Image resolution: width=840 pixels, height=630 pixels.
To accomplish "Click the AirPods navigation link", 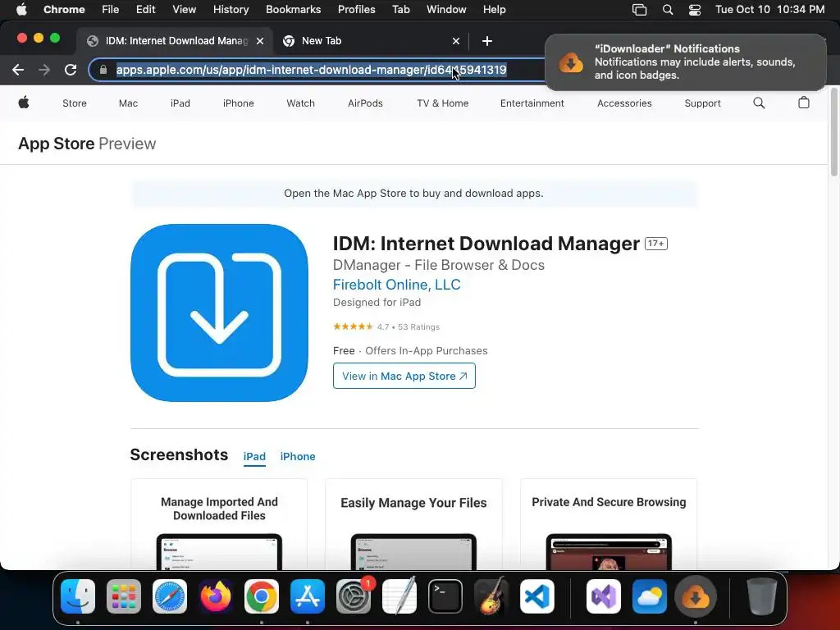I will [x=365, y=103].
